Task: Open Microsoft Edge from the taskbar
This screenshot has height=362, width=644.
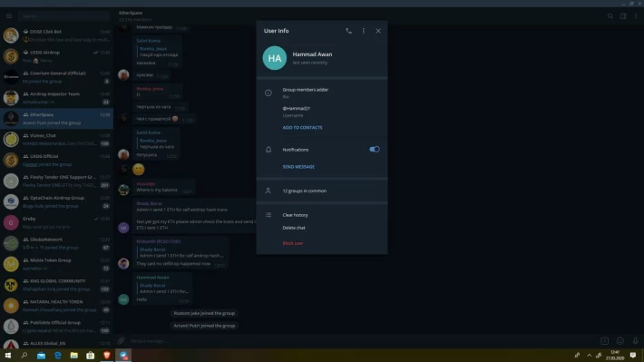Action: click(x=57, y=356)
